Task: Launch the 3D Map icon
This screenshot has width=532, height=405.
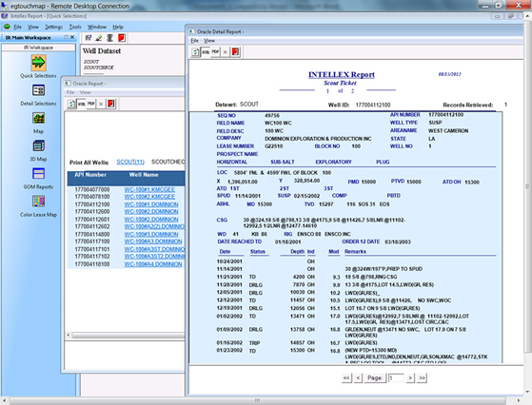Action: point(38,146)
